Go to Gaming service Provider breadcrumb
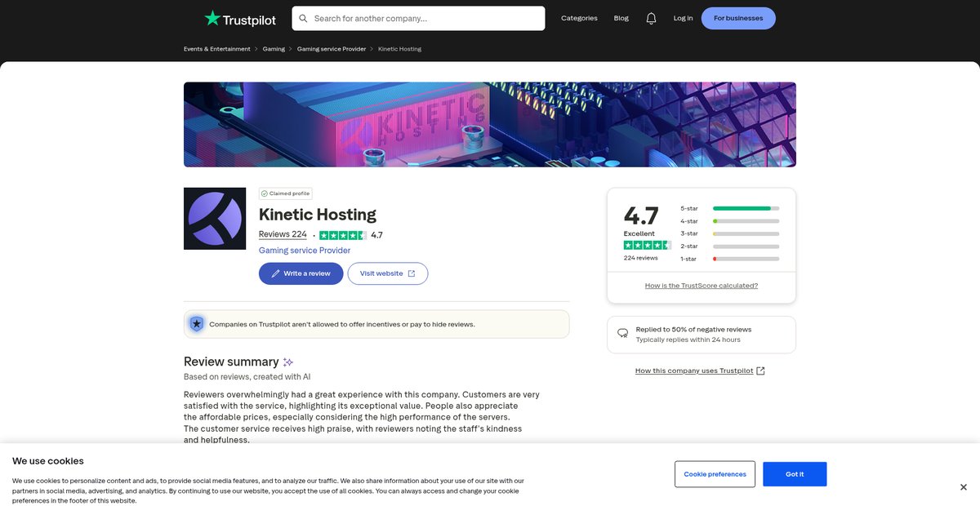Screen dimensions: 980x506 332,49
